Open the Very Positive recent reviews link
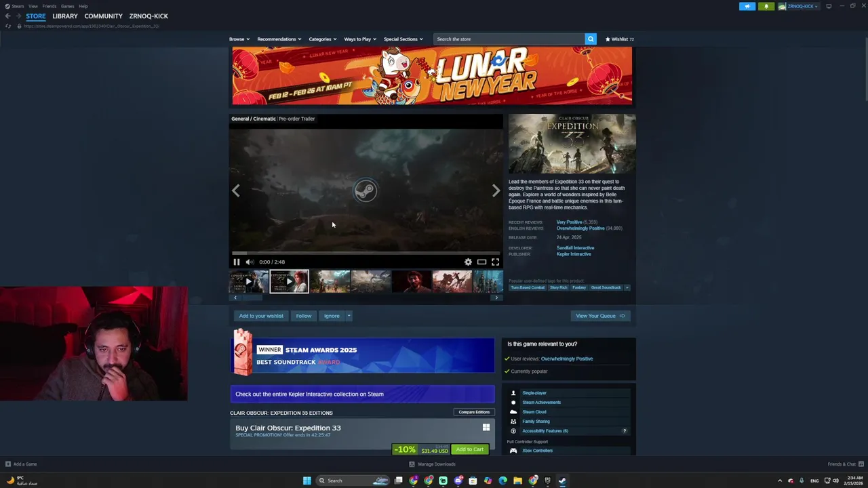This screenshot has height=488, width=868. (569, 222)
